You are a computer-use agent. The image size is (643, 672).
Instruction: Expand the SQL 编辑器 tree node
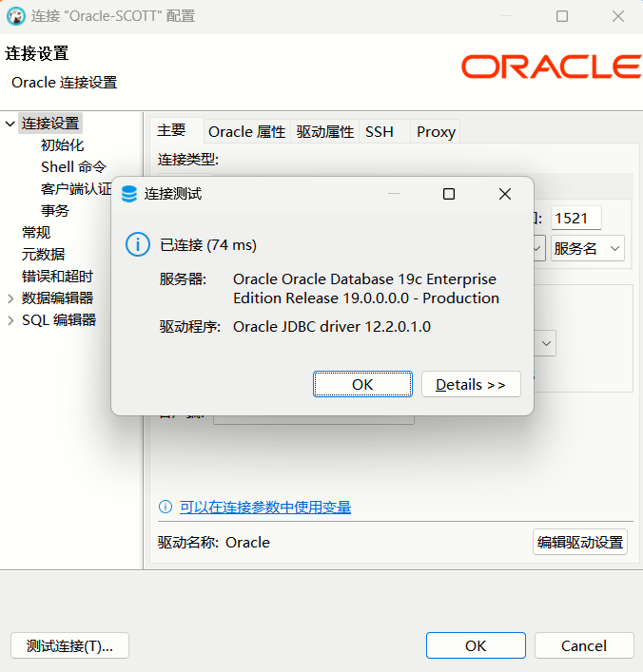10,320
